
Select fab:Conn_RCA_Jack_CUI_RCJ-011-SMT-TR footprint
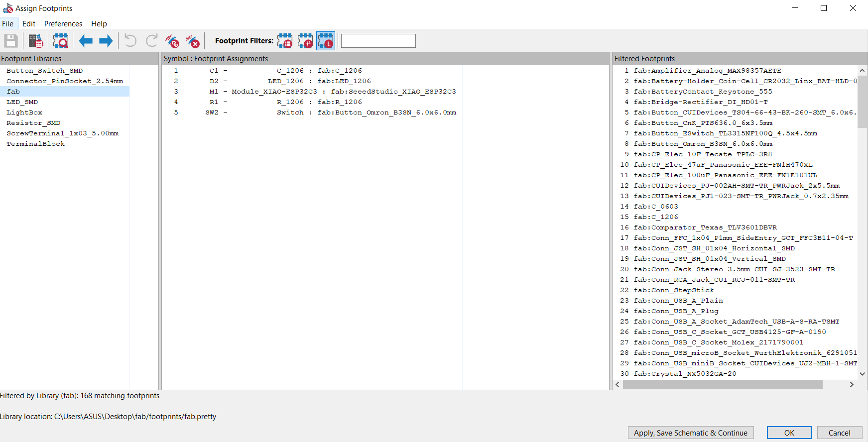(x=714, y=280)
